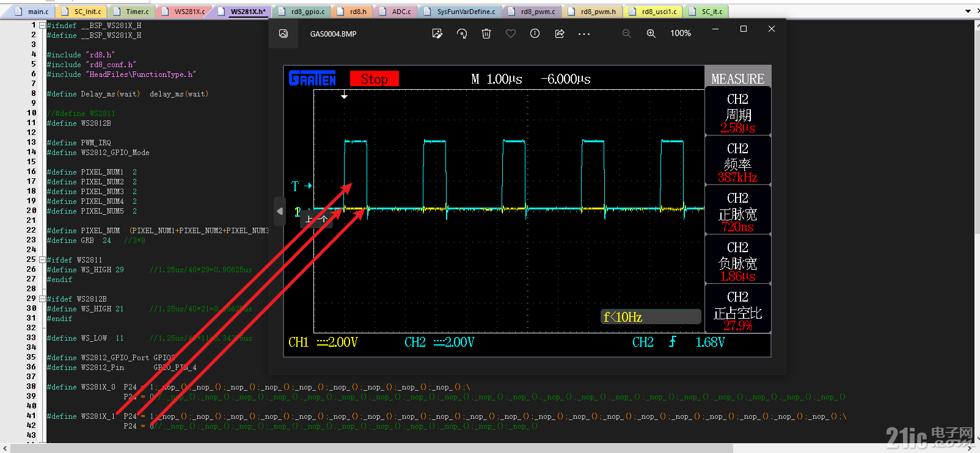This screenshot has height=453, width=980.
Task: Click '#define PWM_IRQ' on line 13
Action: [79, 143]
